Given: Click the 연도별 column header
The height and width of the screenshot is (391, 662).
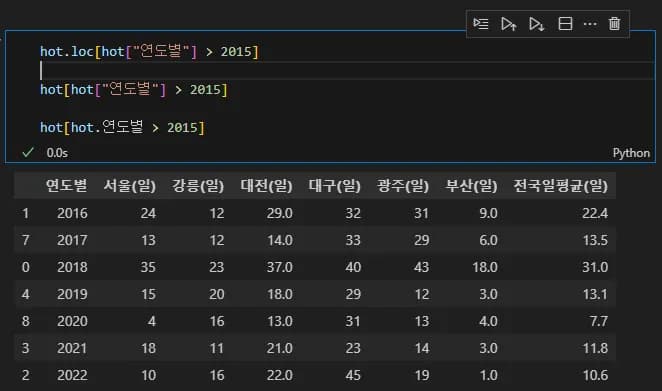Looking at the screenshot, I should 67,185.
